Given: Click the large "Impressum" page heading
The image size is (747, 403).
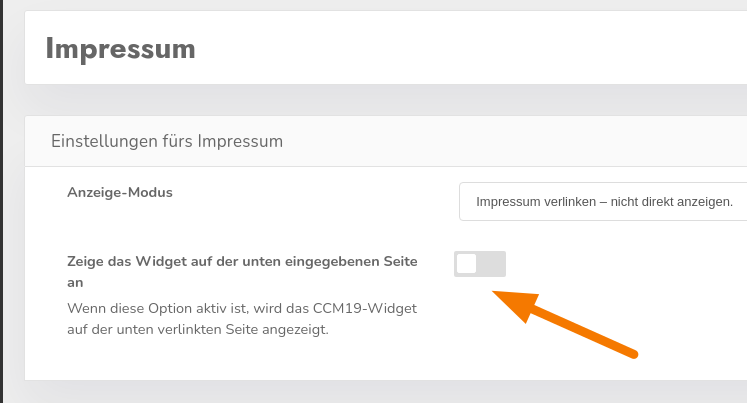Looking at the screenshot, I should (x=120, y=48).
